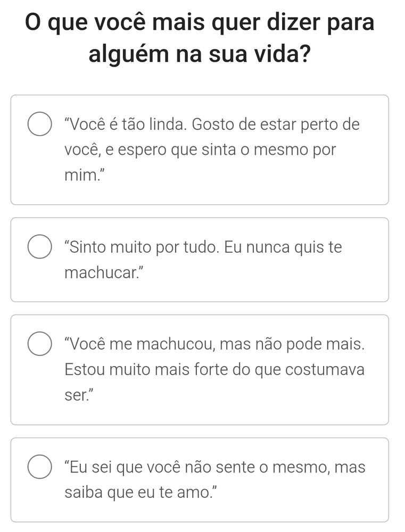
Task: Click the word "machucar." in the second option
Action: tap(101, 272)
